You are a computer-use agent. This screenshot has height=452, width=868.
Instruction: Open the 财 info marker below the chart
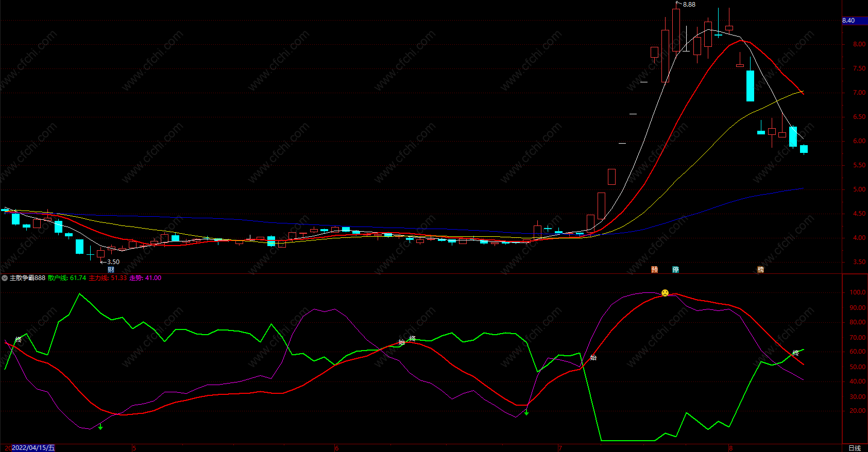click(x=111, y=270)
